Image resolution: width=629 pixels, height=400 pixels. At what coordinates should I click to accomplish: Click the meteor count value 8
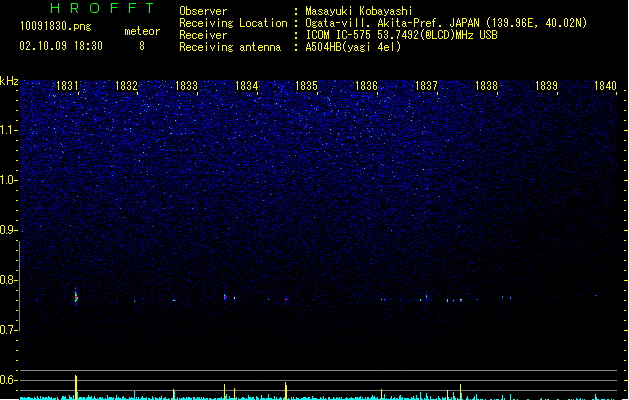point(142,46)
